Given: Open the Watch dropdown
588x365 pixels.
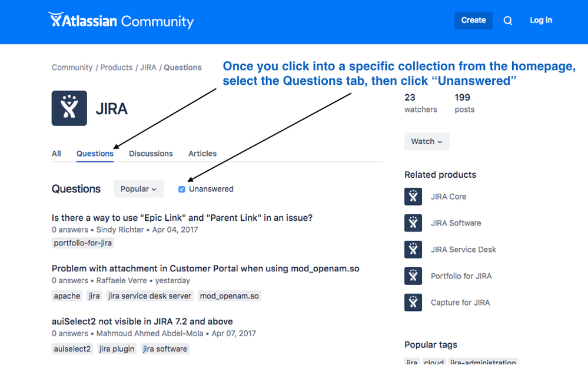Looking at the screenshot, I should click(427, 141).
